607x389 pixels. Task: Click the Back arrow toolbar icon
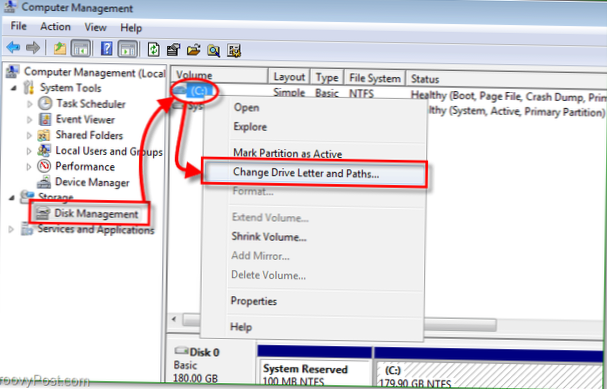[x=14, y=48]
